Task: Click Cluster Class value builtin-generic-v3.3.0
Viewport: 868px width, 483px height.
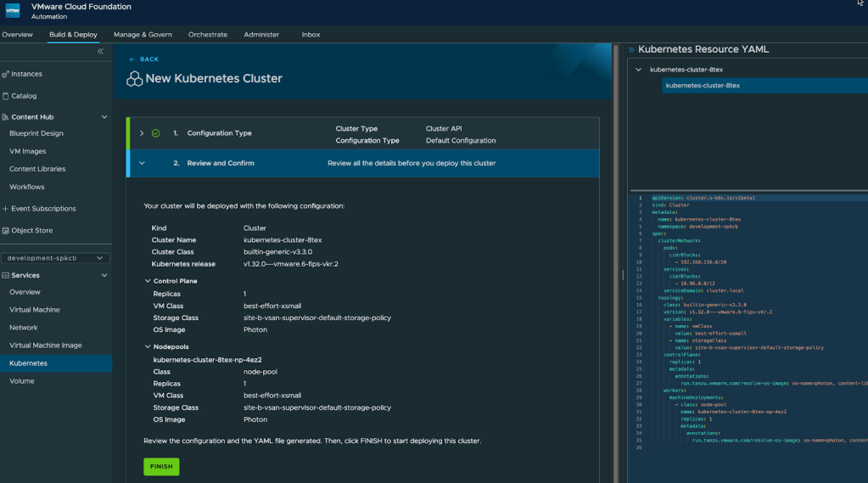Action: coord(278,252)
